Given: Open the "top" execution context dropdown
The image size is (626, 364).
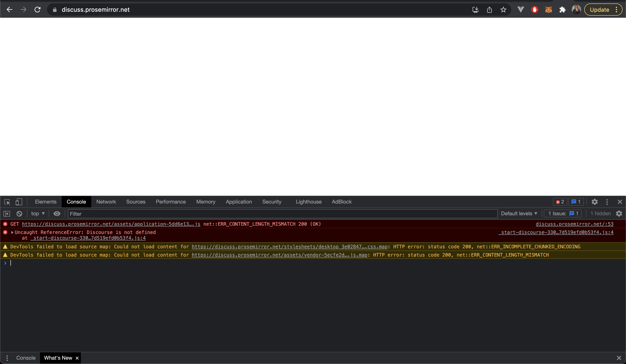Looking at the screenshot, I should click(37, 214).
